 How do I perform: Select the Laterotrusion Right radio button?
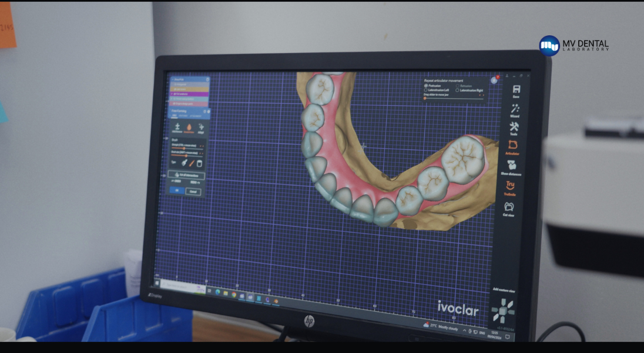(x=457, y=90)
